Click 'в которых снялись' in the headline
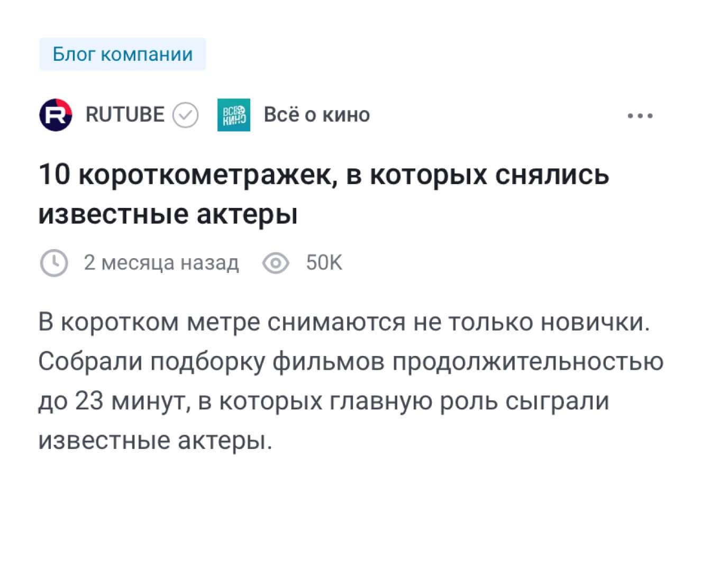This screenshot has height=567, width=728. click(x=478, y=175)
